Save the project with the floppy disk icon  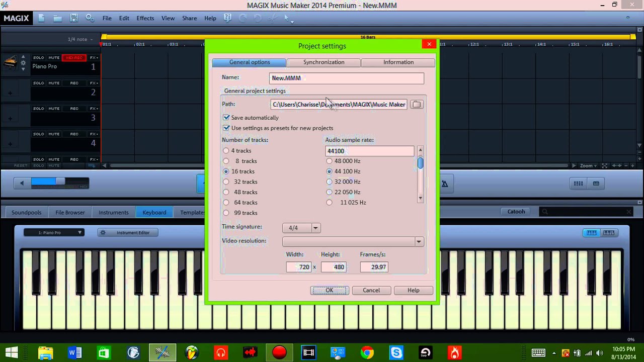73,18
